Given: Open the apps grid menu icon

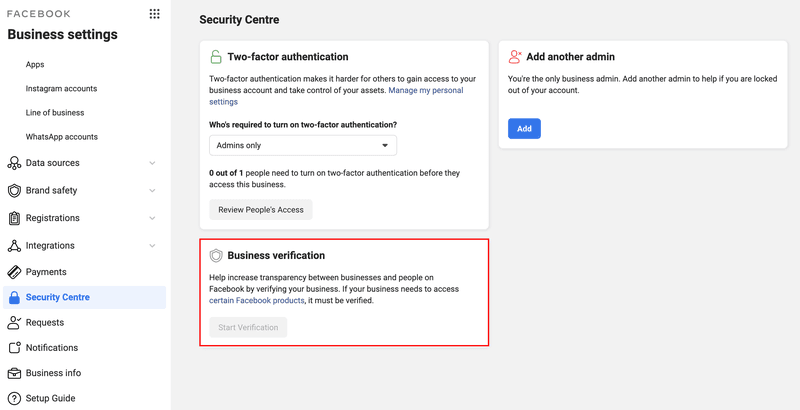Looking at the screenshot, I should [154, 14].
